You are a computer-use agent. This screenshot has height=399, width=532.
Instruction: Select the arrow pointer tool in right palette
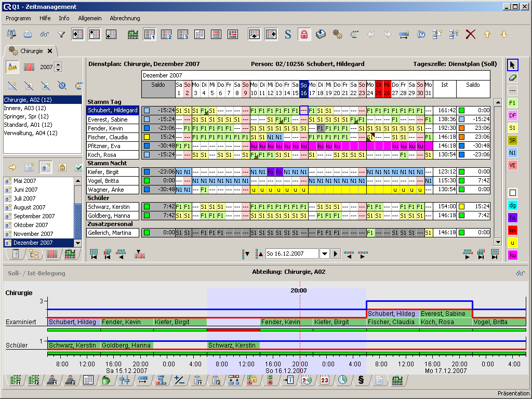point(513,65)
